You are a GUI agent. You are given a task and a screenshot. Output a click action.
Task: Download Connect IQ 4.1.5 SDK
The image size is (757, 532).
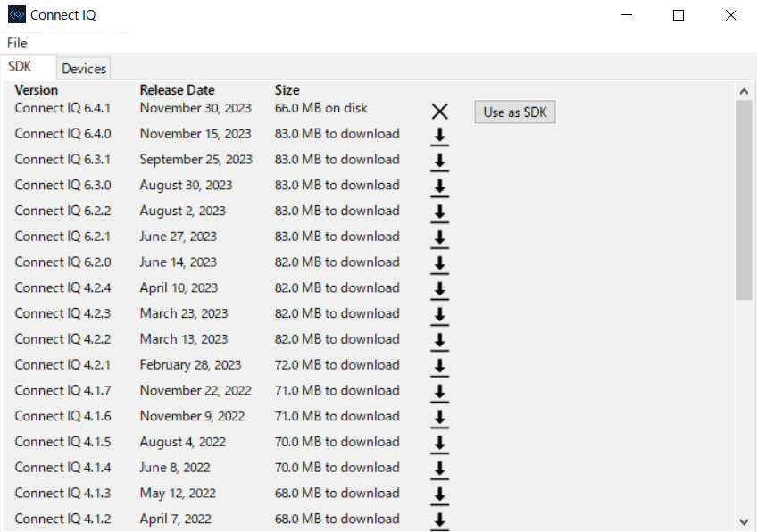pos(439,445)
